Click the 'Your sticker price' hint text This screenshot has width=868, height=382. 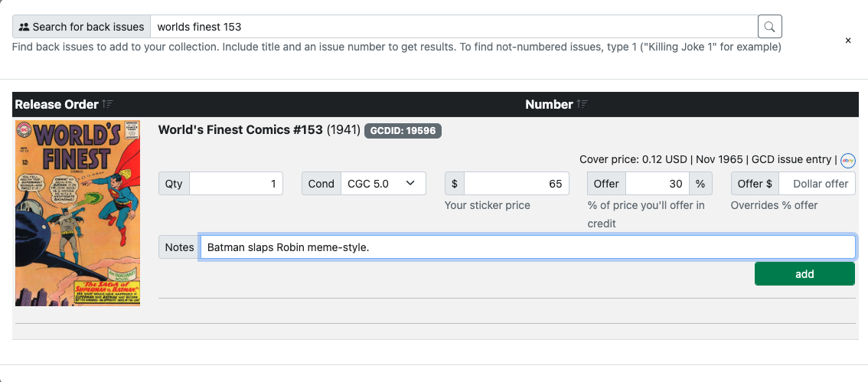click(x=487, y=205)
